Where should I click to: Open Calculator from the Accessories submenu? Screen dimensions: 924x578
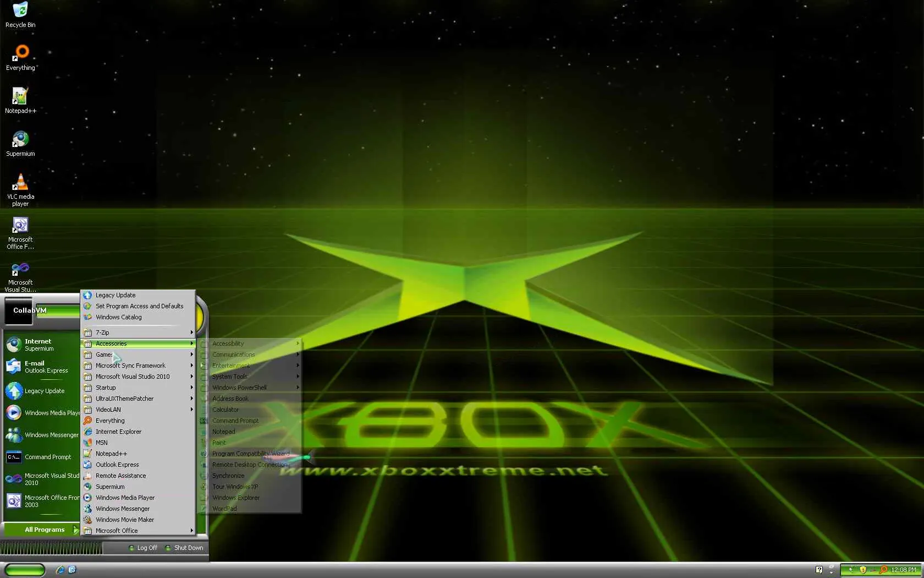click(250, 410)
